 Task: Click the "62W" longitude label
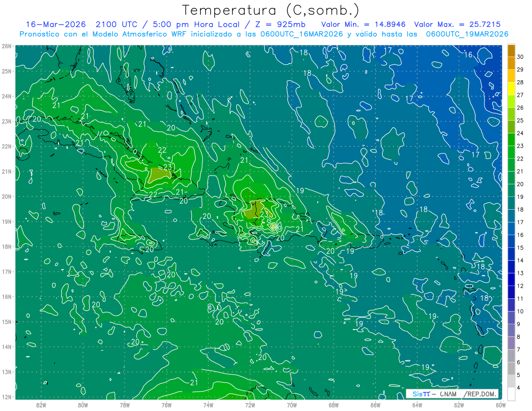tap(459, 405)
